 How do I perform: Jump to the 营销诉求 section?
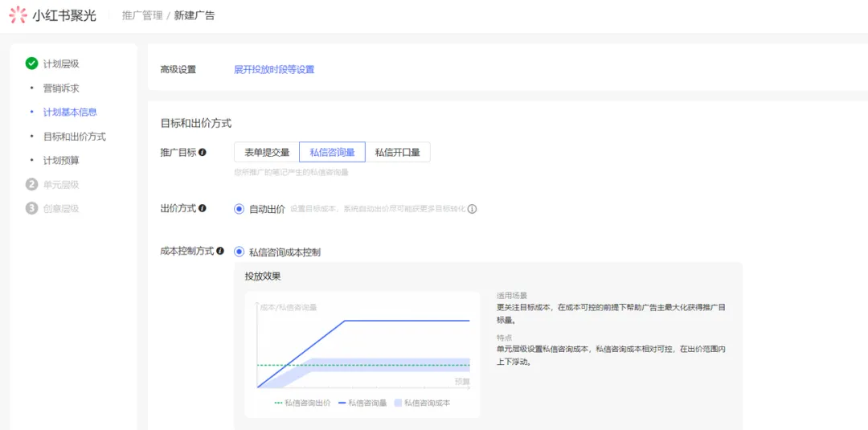[x=61, y=88]
